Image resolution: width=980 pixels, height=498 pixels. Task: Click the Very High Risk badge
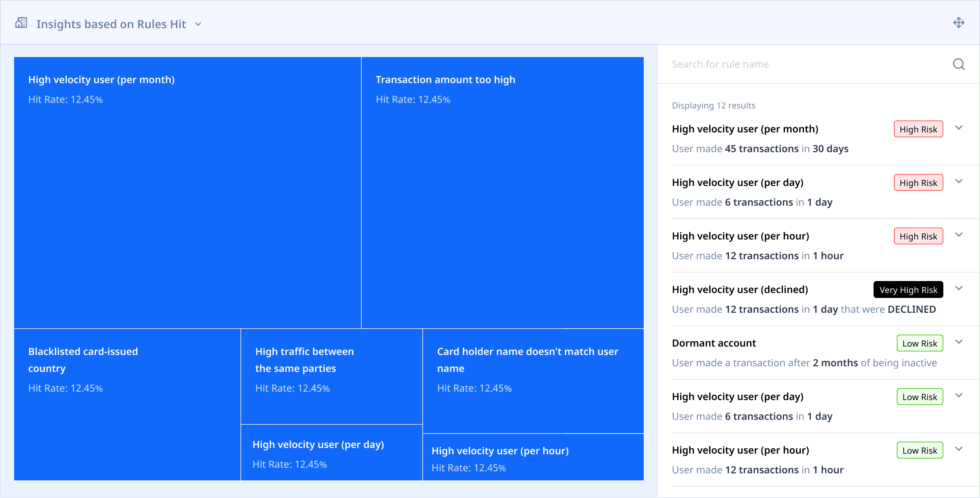click(x=908, y=290)
